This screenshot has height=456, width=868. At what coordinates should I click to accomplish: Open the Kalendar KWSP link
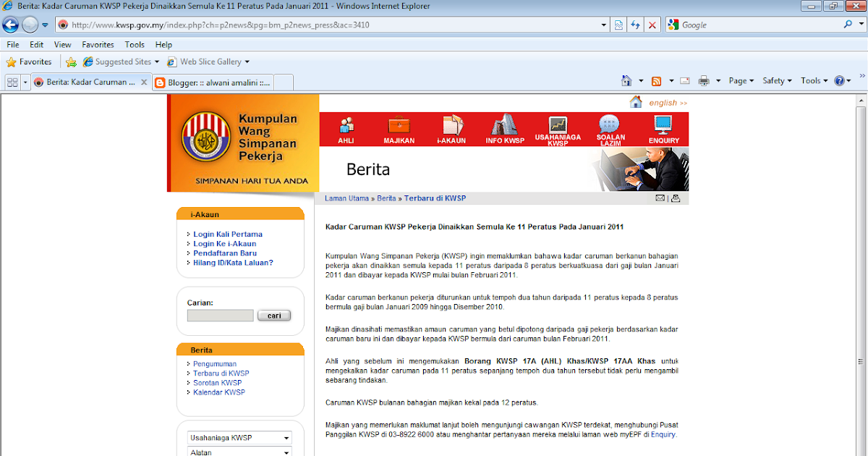pos(219,392)
